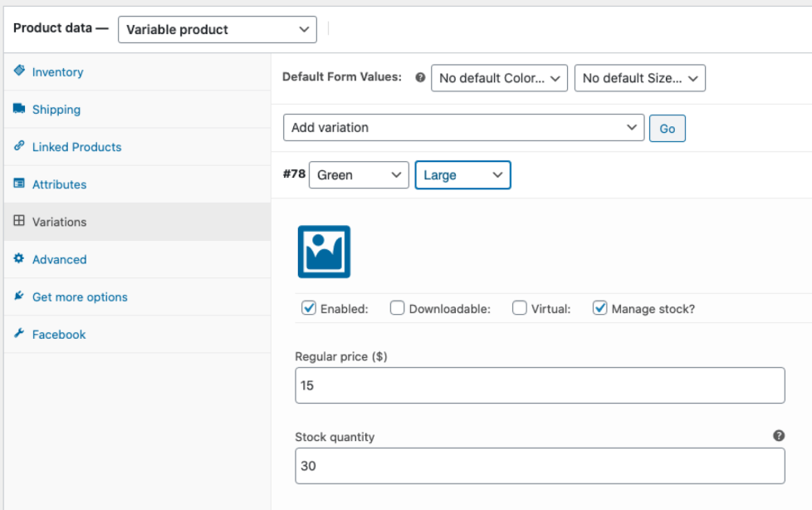Upload a variation image via placeholder thumbnail

(324, 252)
